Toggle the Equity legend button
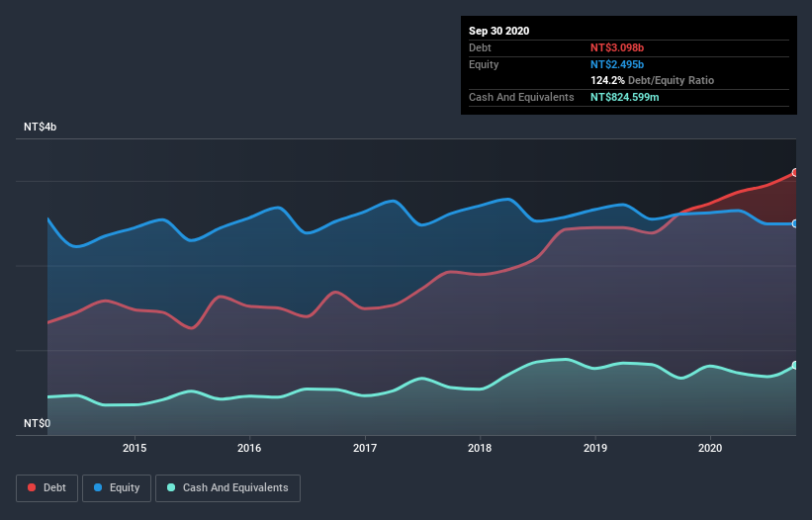This screenshot has height=520, width=812. (x=117, y=488)
